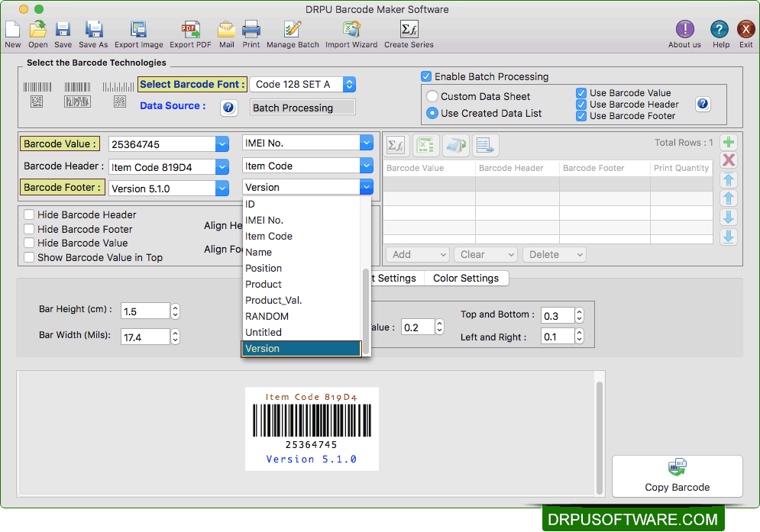Check Hide Barcode Value option

29,243
